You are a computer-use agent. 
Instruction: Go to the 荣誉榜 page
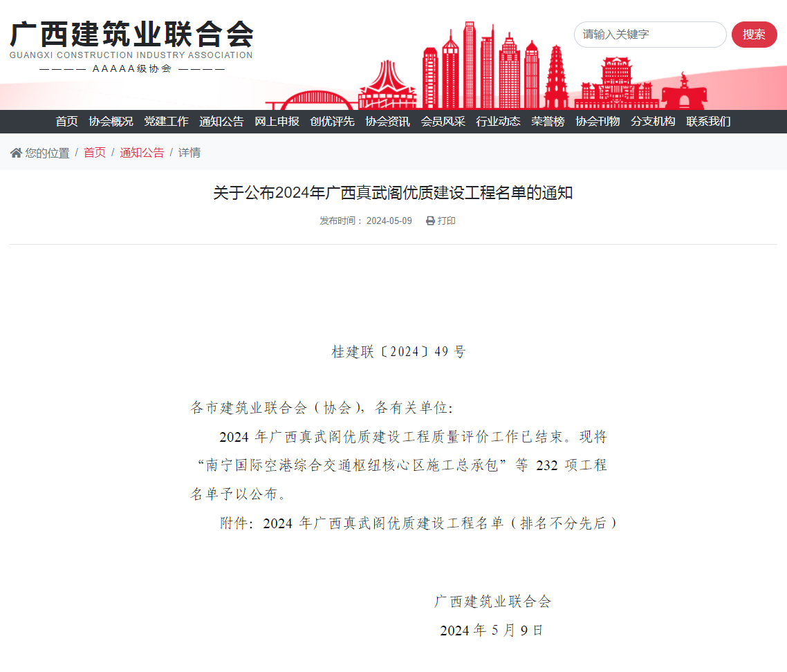click(x=548, y=122)
